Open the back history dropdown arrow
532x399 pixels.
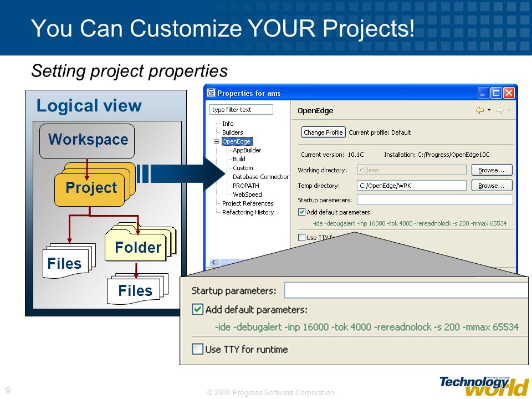[x=489, y=110]
